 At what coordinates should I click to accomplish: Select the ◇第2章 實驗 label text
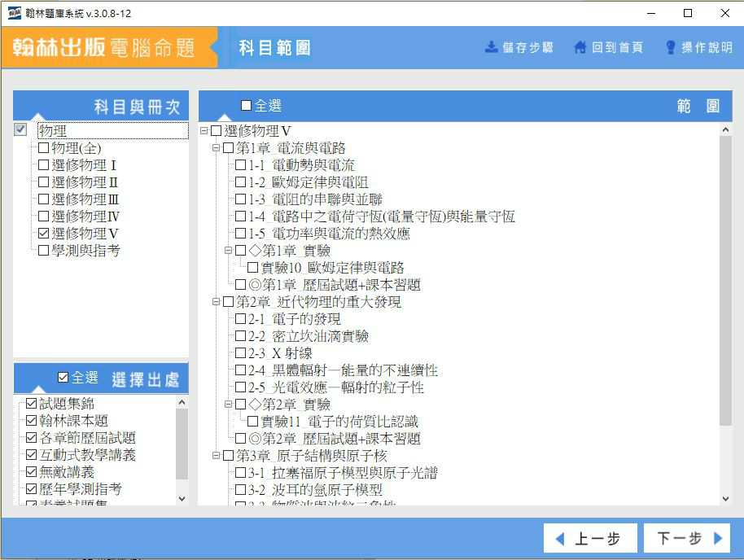pyautogui.click(x=290, y=405)
